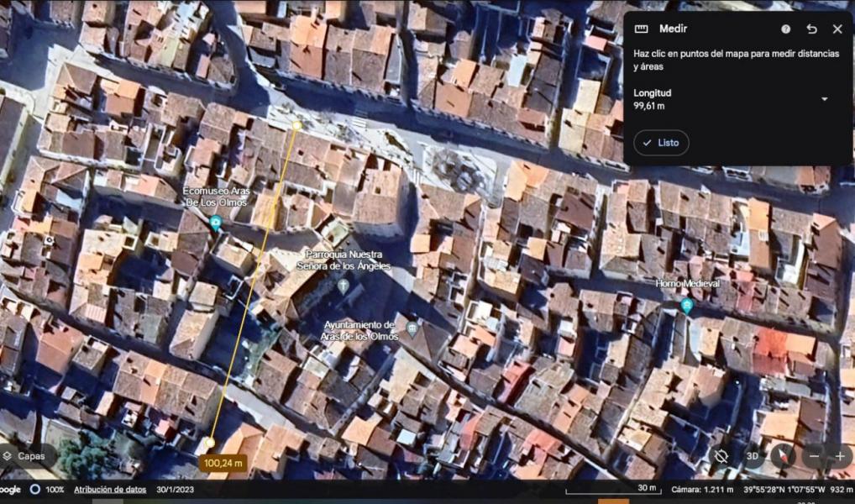Viewport: 855px width, 504px height.
Task: Undo the last measurement point
Action: click(x=811, y=29)
